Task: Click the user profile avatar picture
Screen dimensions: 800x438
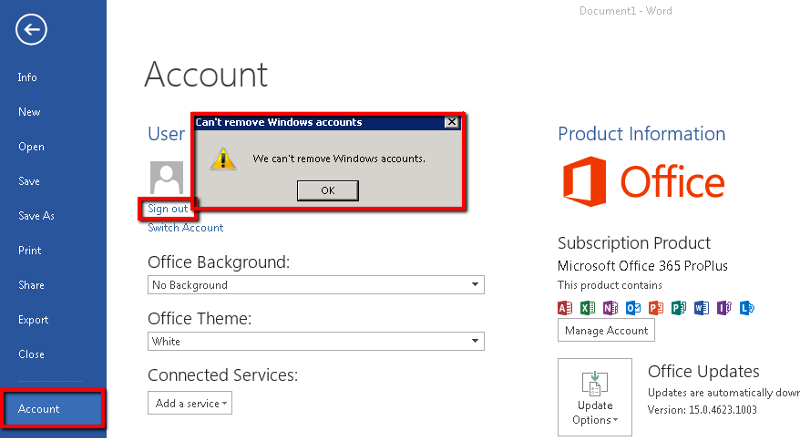Action: 166,177
